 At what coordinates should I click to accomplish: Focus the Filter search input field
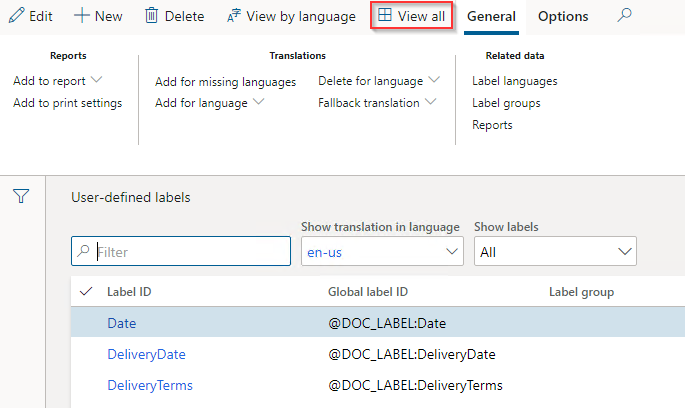pos(181,251)
